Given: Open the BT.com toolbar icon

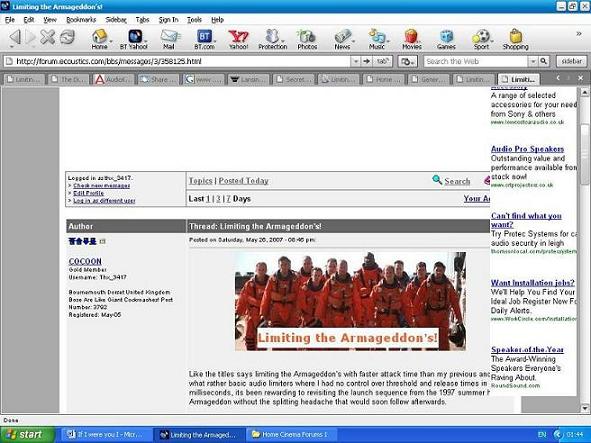Looking at the screenshot, I should pyautogui.click(x=204, y=39).
